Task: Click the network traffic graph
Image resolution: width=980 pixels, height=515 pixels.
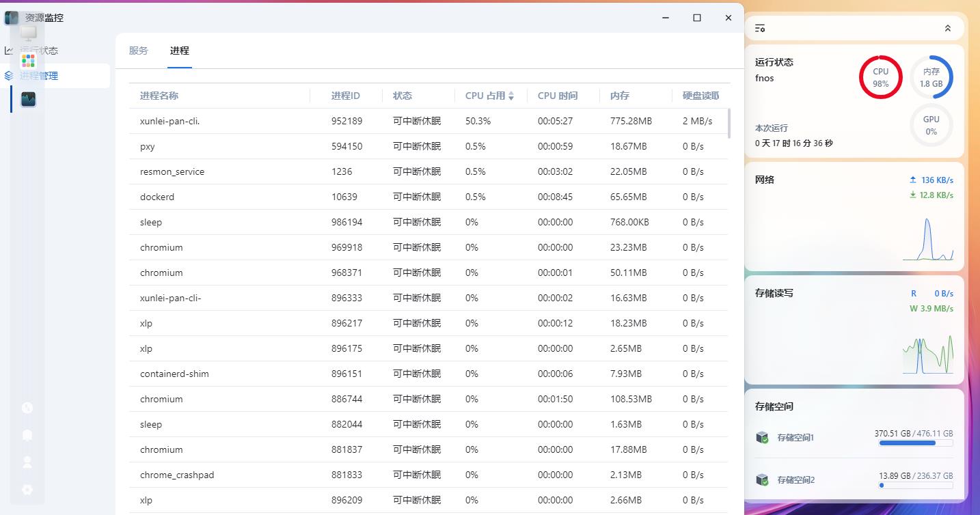Action: pyautogui.click(x=927, y=239)
